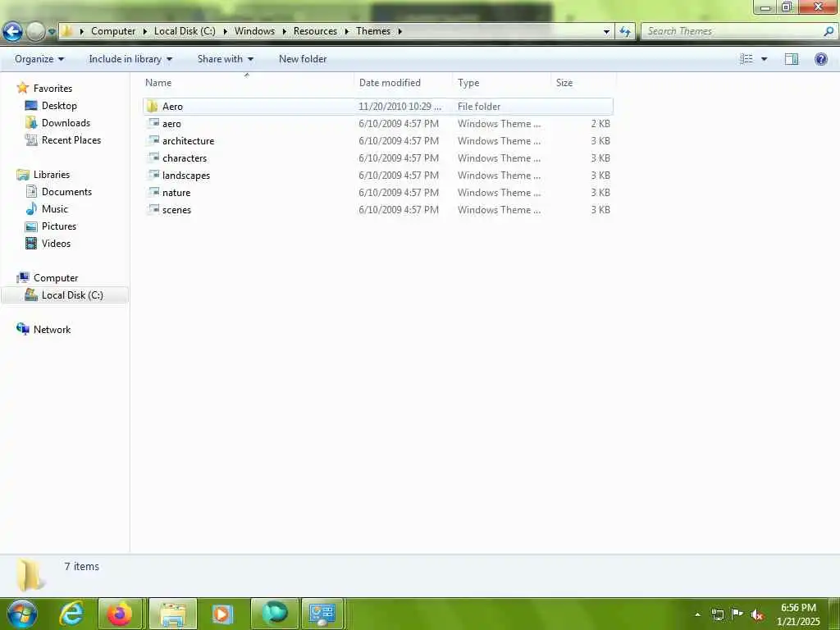
Task: Go back using the Back arrow button
Action: [x=12, y=32]
